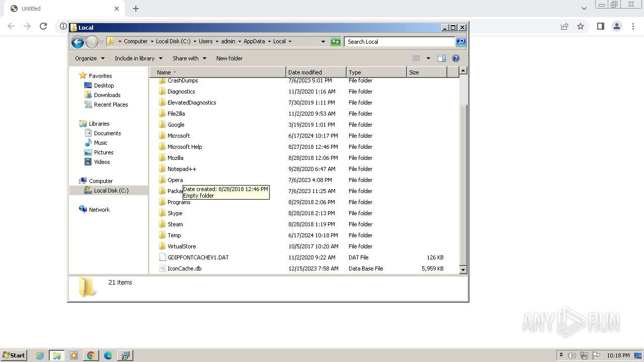Click Computer in the address breadcrumb
Viewport: 644px width, 362px height.
[136, 41]
